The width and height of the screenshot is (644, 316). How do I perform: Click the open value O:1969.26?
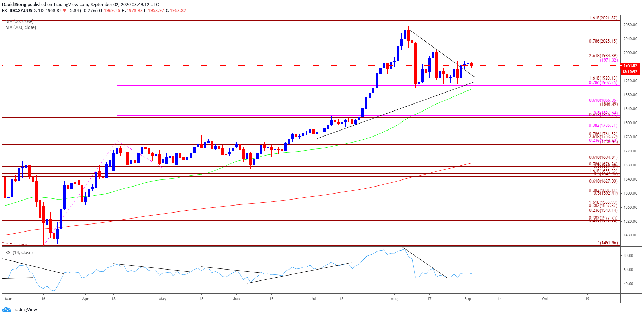(x=109, y=11)
